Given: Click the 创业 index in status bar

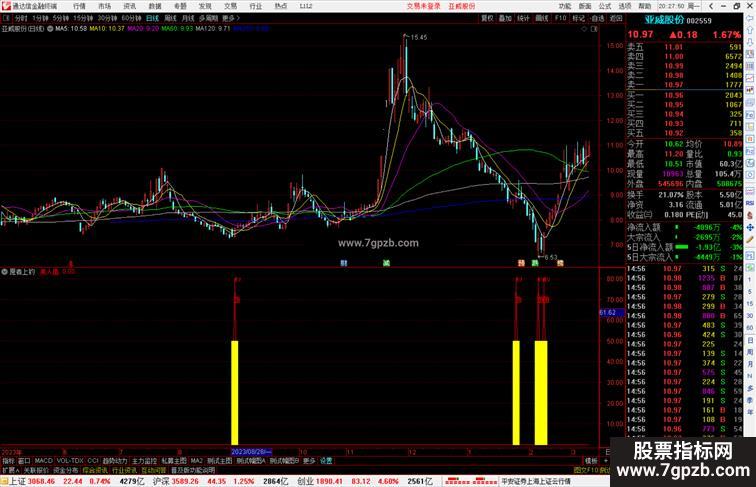Looking at the screenshot, I should tap(305, 481).
